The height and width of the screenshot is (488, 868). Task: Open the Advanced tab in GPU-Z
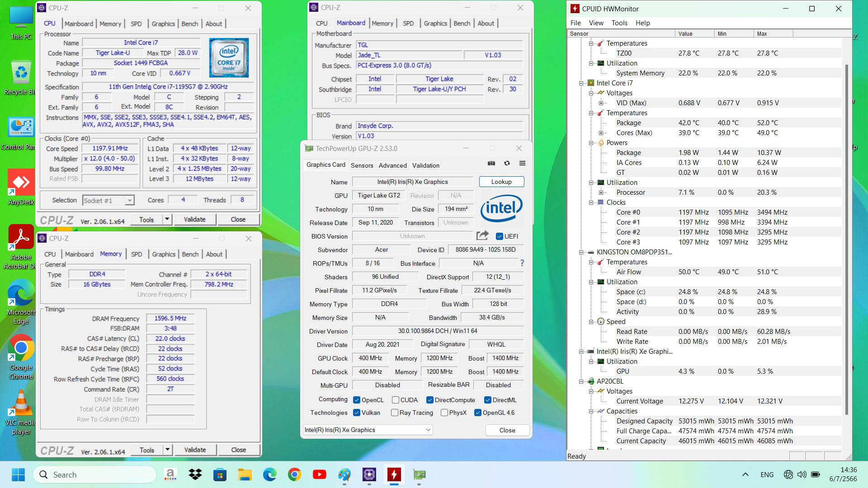(x=392, y=165)
